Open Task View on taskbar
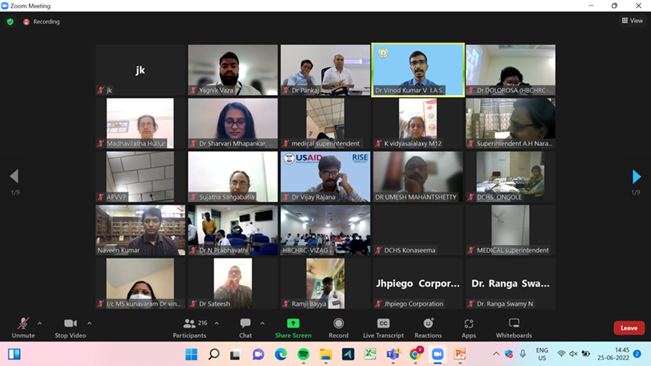651x366 pixels. pyautogui.click(x=236, y=354)
